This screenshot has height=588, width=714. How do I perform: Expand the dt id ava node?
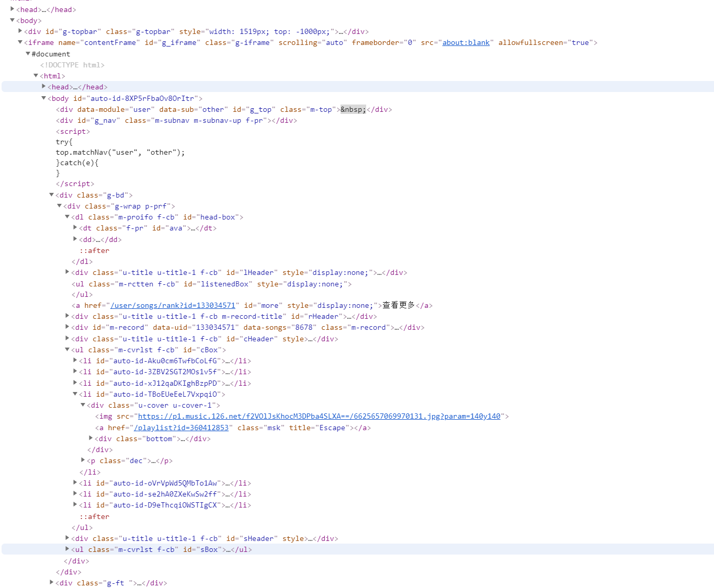pyautogui.click(x=75, y=227)
